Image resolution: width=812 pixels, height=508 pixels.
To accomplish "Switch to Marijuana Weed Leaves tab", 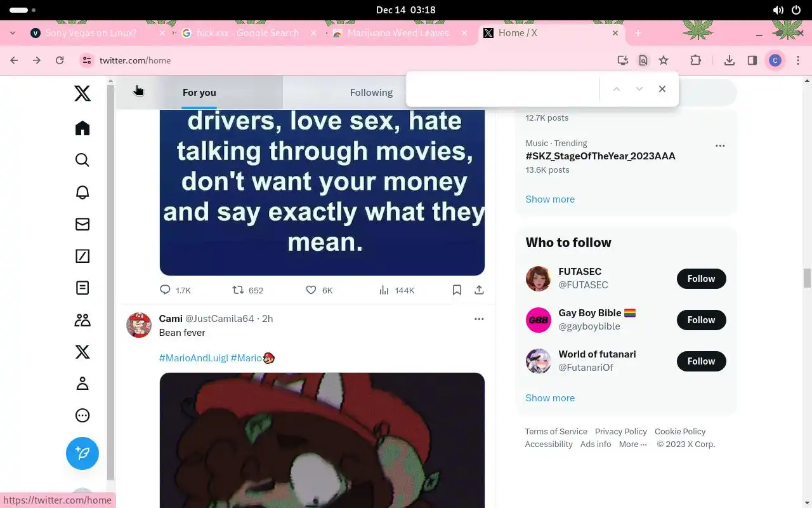I will pyautogui.click(x=398, y=33).
